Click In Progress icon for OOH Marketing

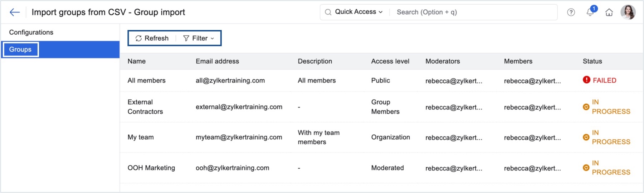[x=586, y=168]
